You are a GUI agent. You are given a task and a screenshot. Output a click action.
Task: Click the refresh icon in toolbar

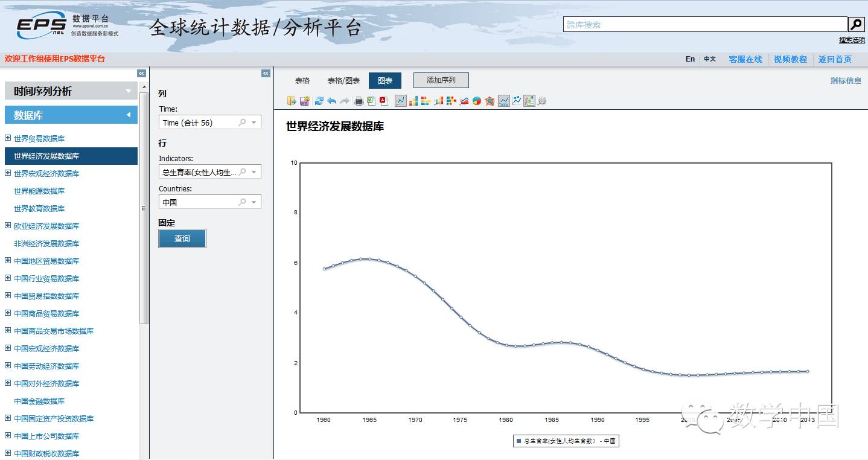(x=319, y=101)
